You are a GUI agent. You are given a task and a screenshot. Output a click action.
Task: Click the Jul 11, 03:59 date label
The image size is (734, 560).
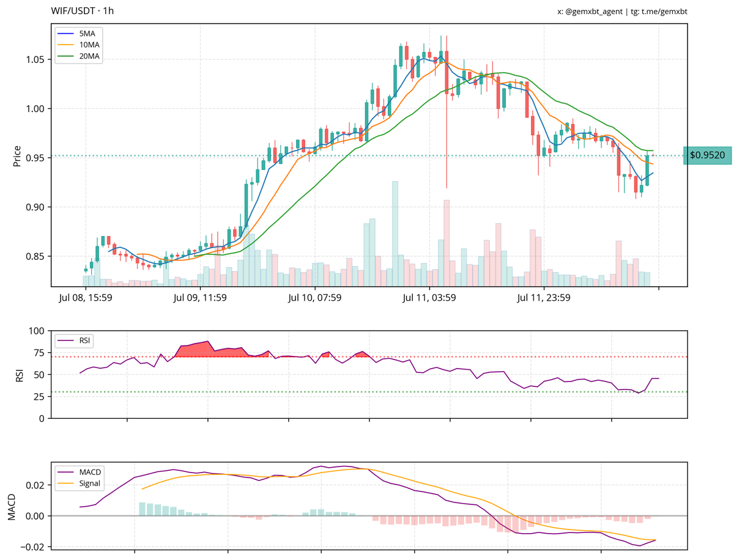pyautogui.click(x=429, y=298)
